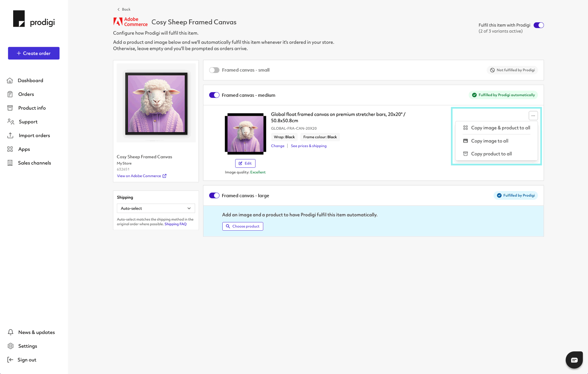
Task: Click the 'Copy image to all' icon
Action: (466, 141)
